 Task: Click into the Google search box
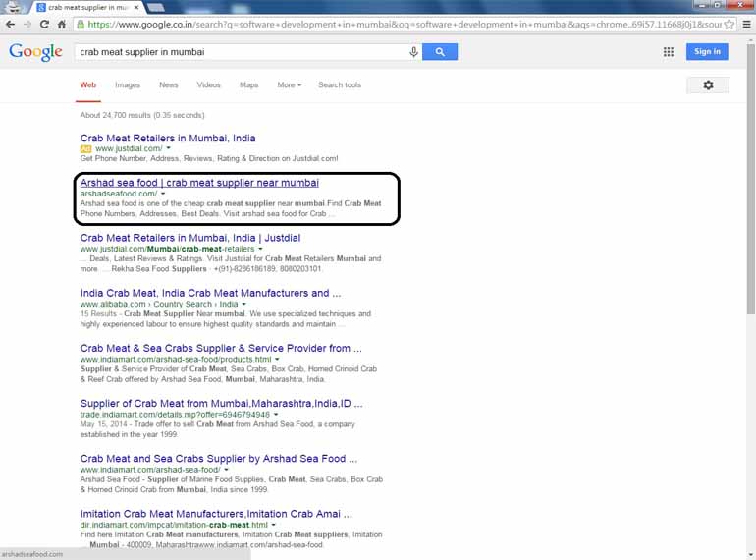[x=242, y=52]
